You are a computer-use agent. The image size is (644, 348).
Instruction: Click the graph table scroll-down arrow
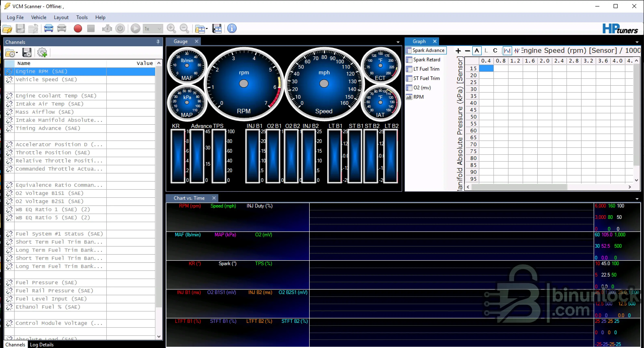(636, 180)
